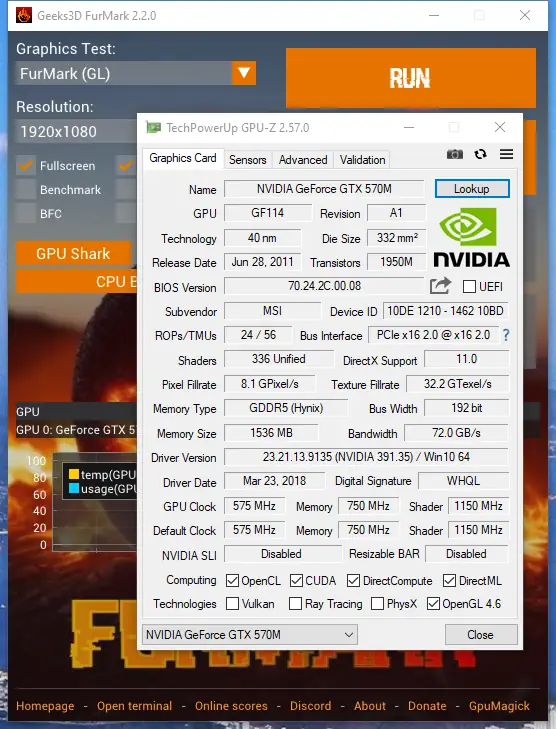The width and height of the screenshot is (556, 729).
Task: Toggle the OpenCL checkbox
Action: pos(232,580)
